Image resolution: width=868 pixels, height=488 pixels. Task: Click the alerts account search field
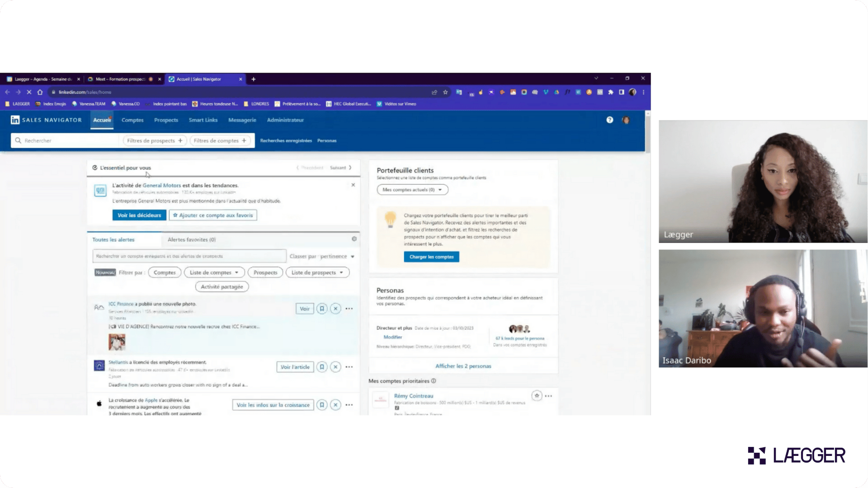click(189, 256)
